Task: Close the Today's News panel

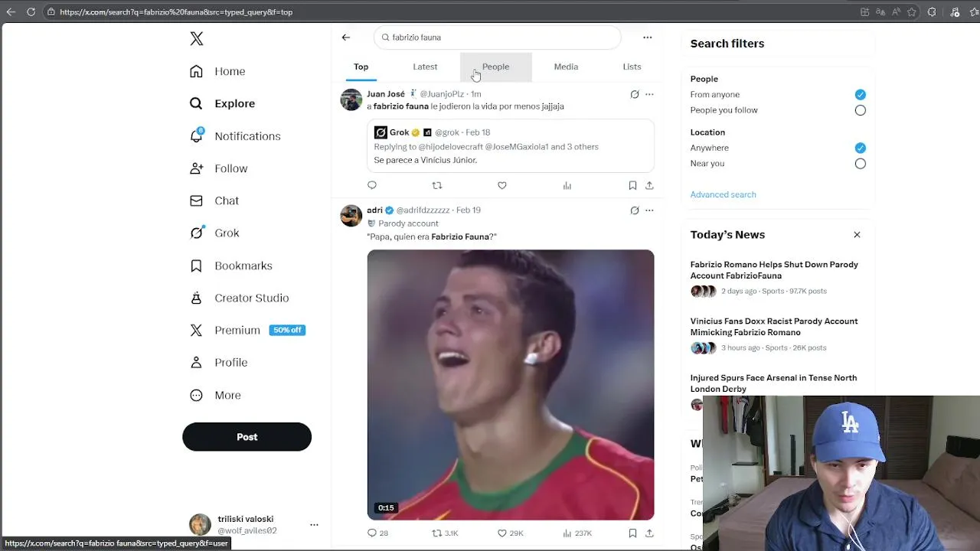Action: coord(857,235)
